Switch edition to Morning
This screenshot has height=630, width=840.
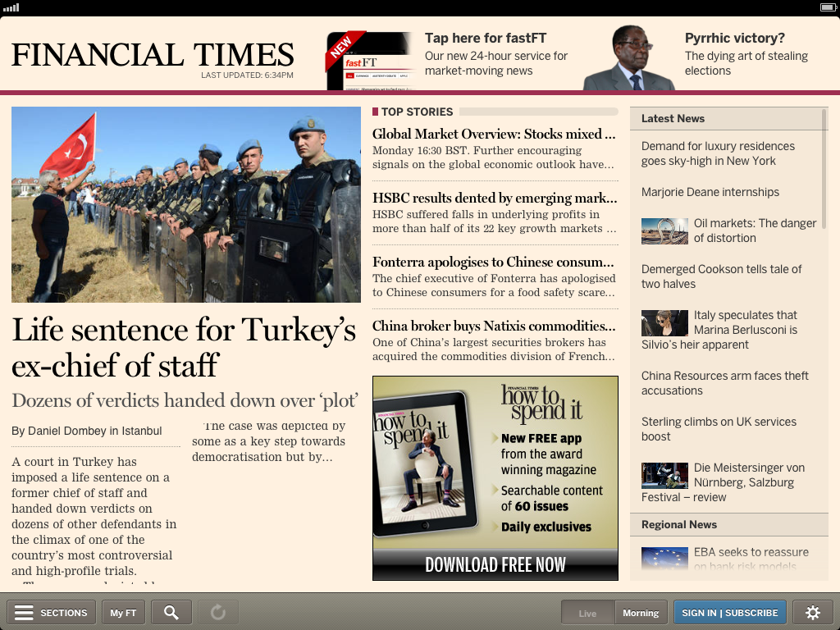(x=641, y=612)
